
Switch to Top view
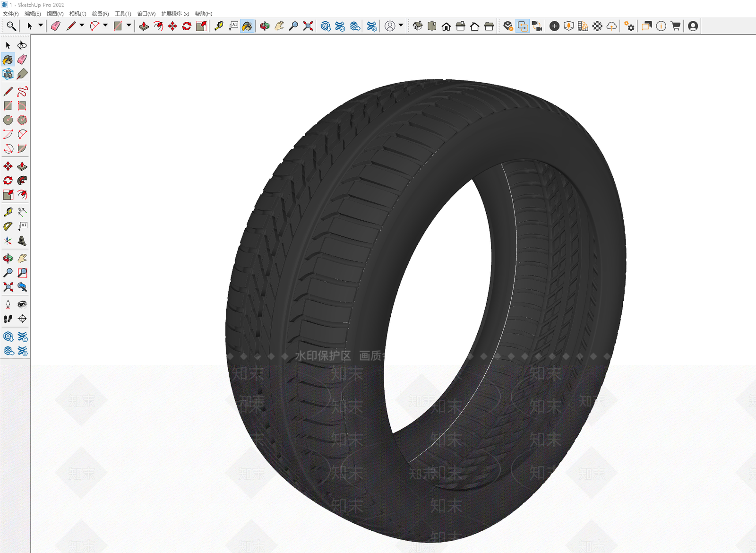[x=432, y=26]
